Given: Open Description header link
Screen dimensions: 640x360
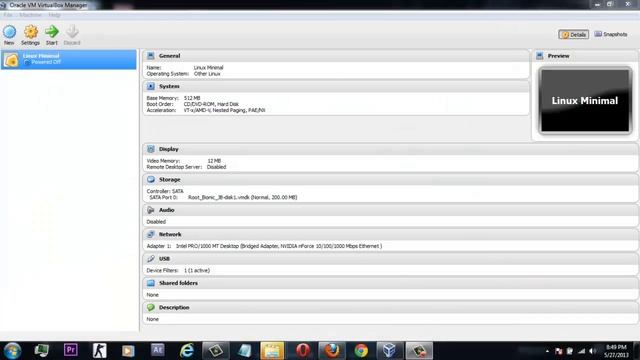Looking at the screenshot, I should click(x=174, y=307).
